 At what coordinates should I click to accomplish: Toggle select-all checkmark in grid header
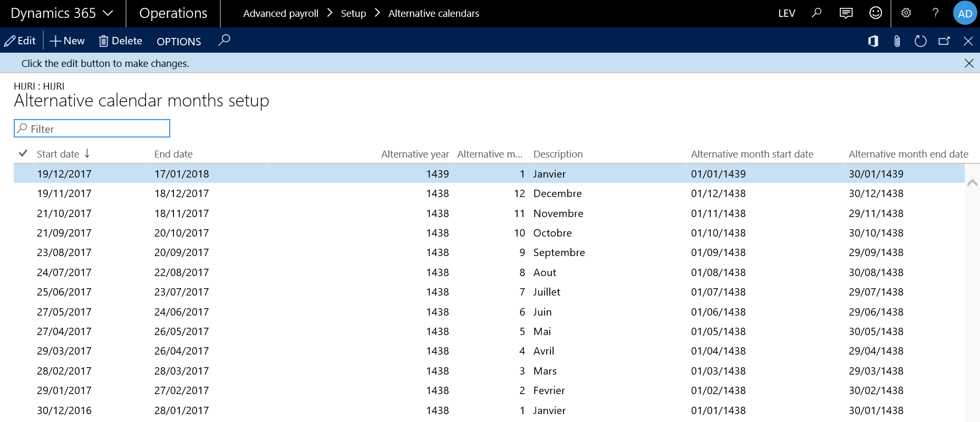(23, 153)
